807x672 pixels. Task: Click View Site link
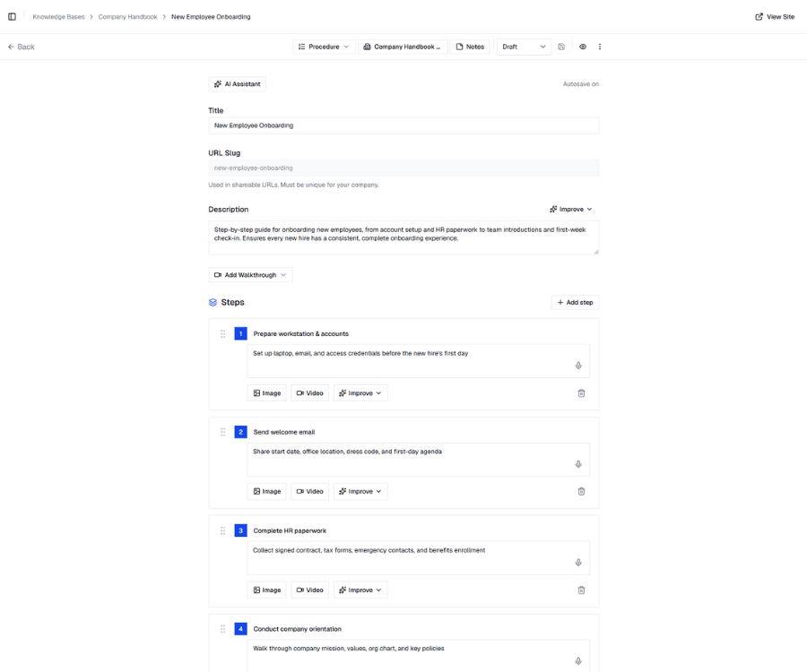click(x=775, y=17)
